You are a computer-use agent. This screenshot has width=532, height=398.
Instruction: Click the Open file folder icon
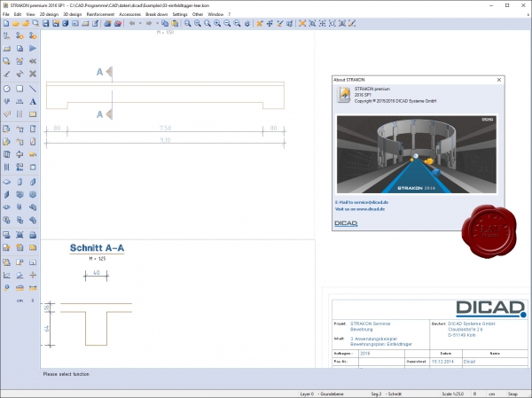(x=16, y=23)
